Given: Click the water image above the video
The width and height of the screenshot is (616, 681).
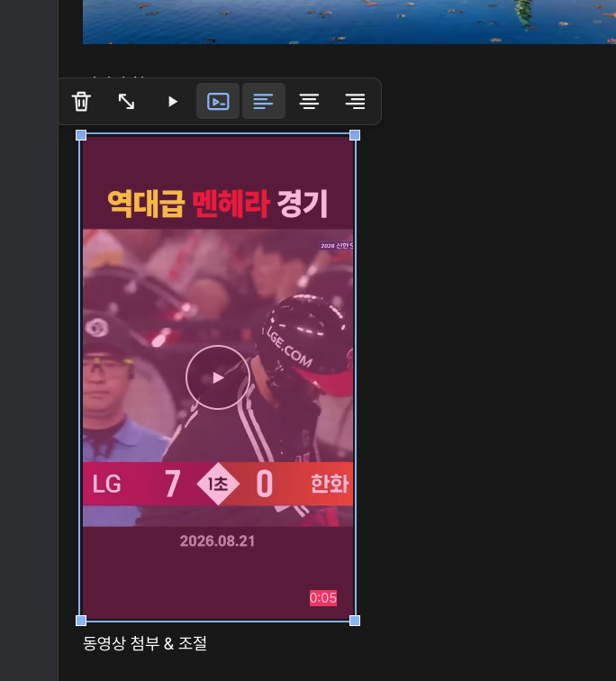Looking at the screenshot, I should coord(349,22).
